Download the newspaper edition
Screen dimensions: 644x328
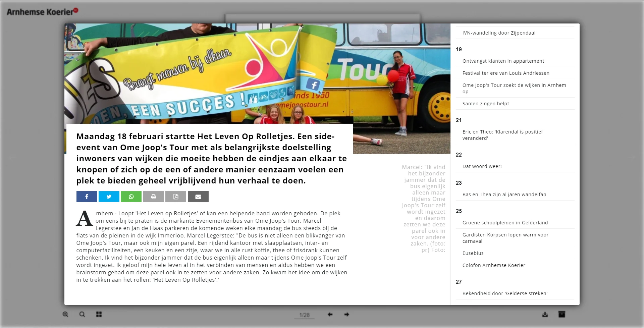click(x=545, y=314)
